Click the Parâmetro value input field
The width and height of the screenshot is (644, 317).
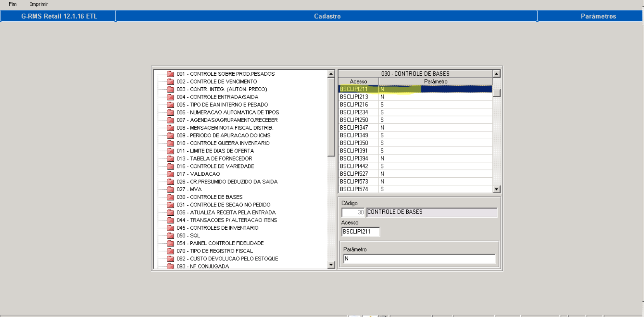pos(419,259)
